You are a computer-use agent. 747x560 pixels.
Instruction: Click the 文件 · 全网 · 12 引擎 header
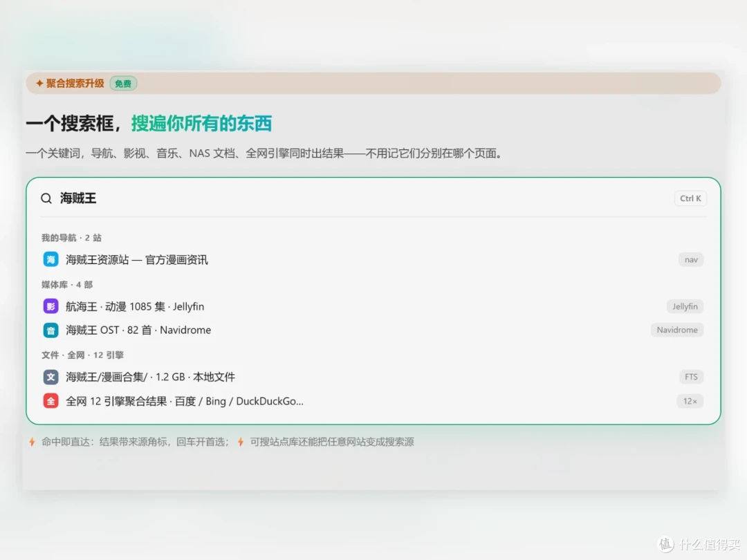[x=82, y=355]
